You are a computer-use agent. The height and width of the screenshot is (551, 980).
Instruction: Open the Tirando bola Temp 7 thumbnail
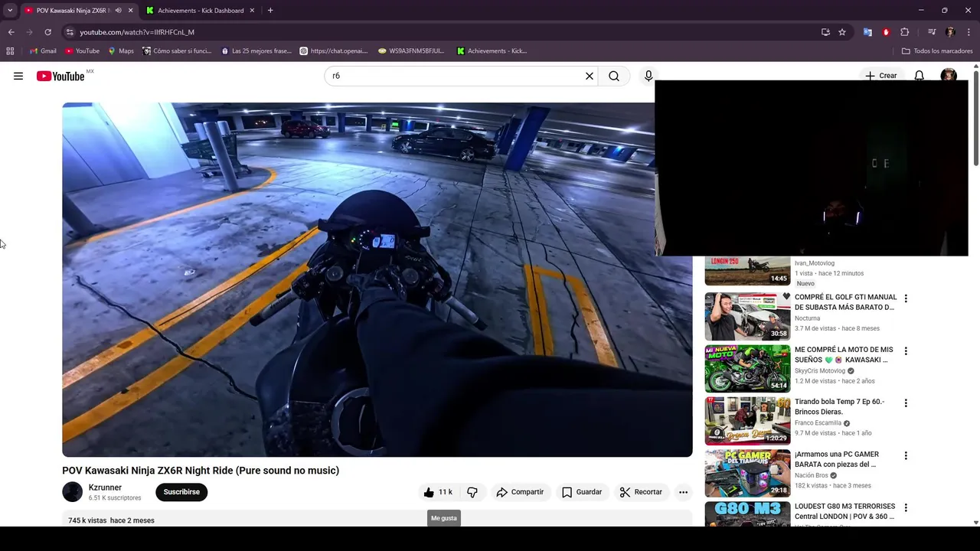click(747, 420)
